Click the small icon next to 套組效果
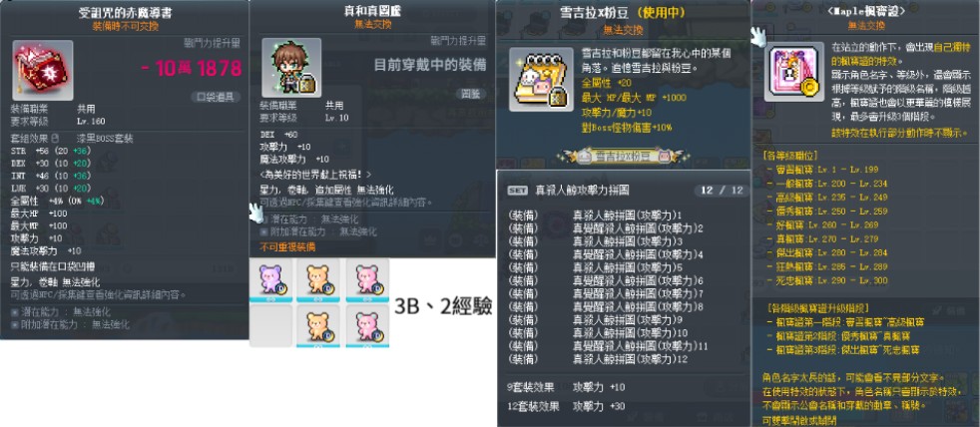 (55, 139)
